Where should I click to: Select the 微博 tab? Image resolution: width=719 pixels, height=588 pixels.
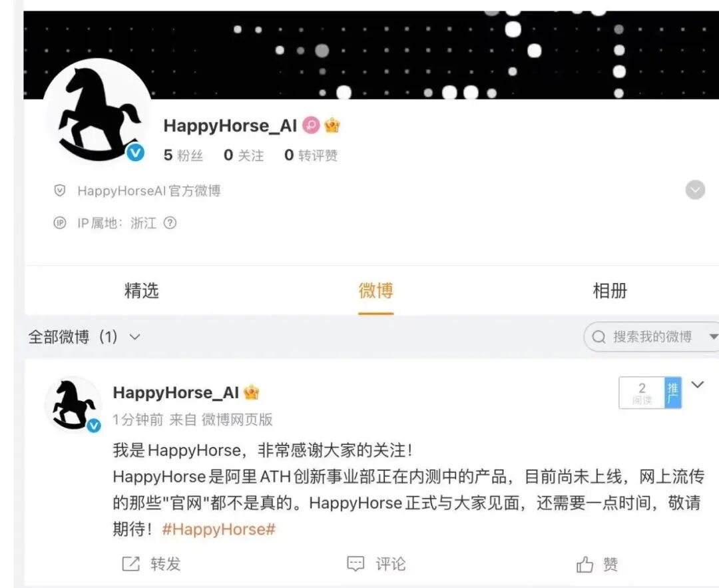tap(376, 291)
